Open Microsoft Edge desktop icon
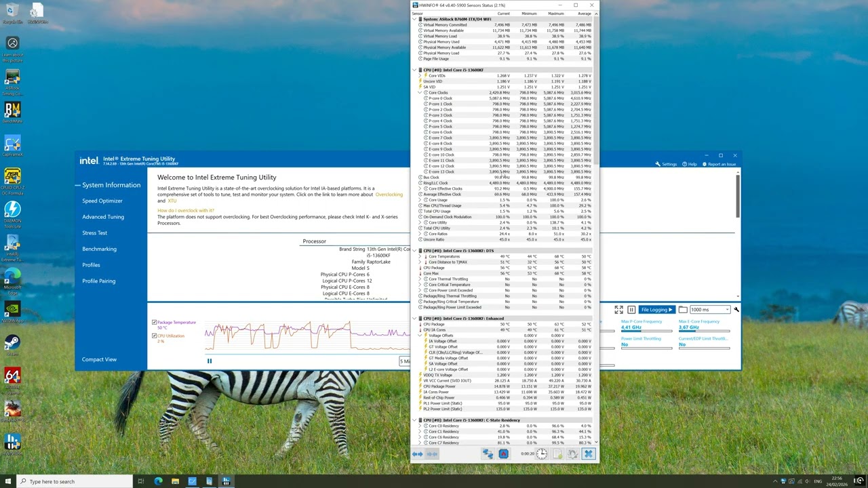The height and width of the screenshot is (488, 868). point(12,281)
